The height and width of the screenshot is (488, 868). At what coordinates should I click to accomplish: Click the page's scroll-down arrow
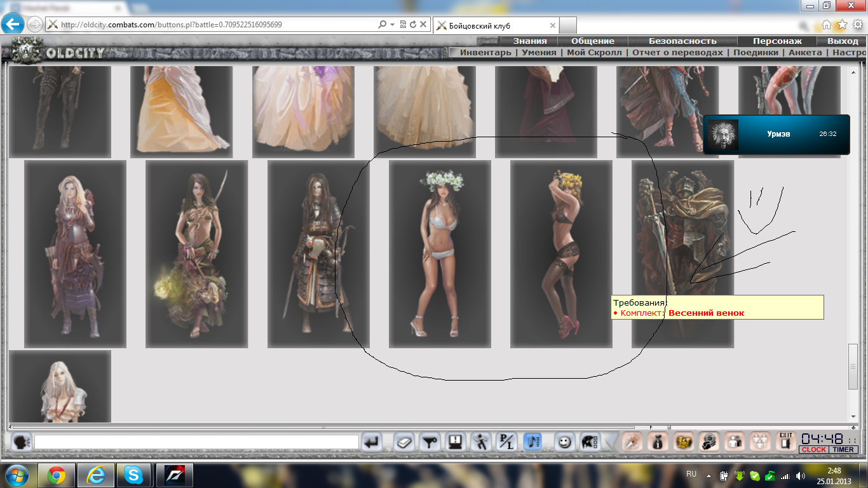click(x=853, y=417)
